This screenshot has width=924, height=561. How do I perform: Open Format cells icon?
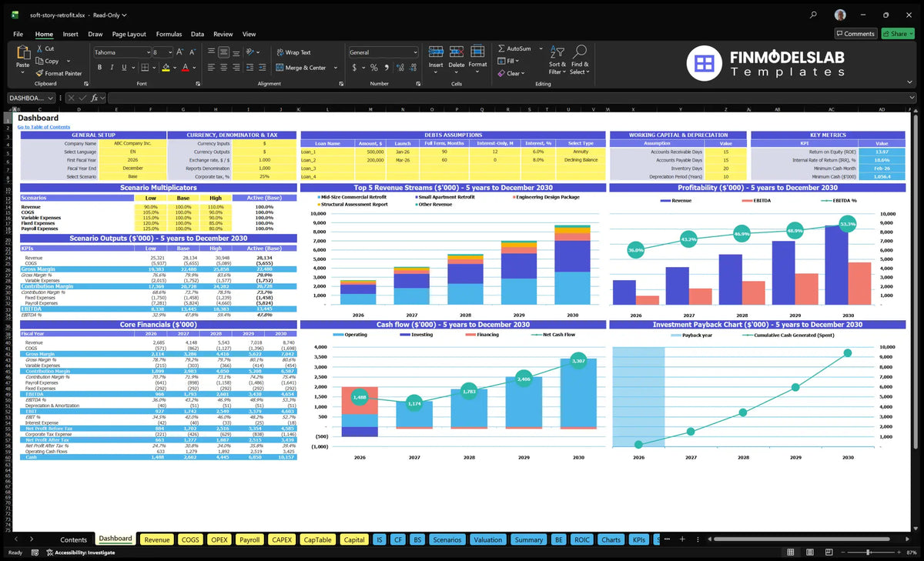[x=477, y=52]
